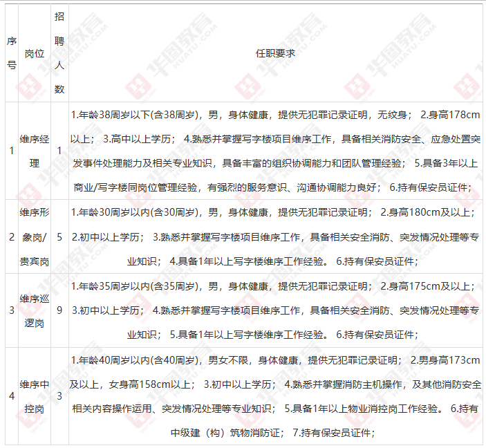Click the 岗位 column header

coord(35,54)
